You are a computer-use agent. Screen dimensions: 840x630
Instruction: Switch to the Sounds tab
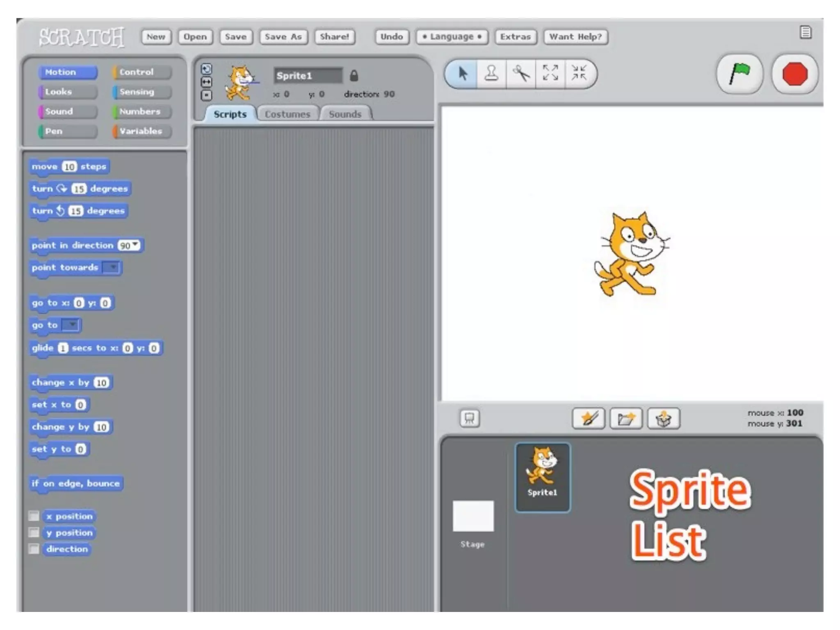tap(345, 114)
